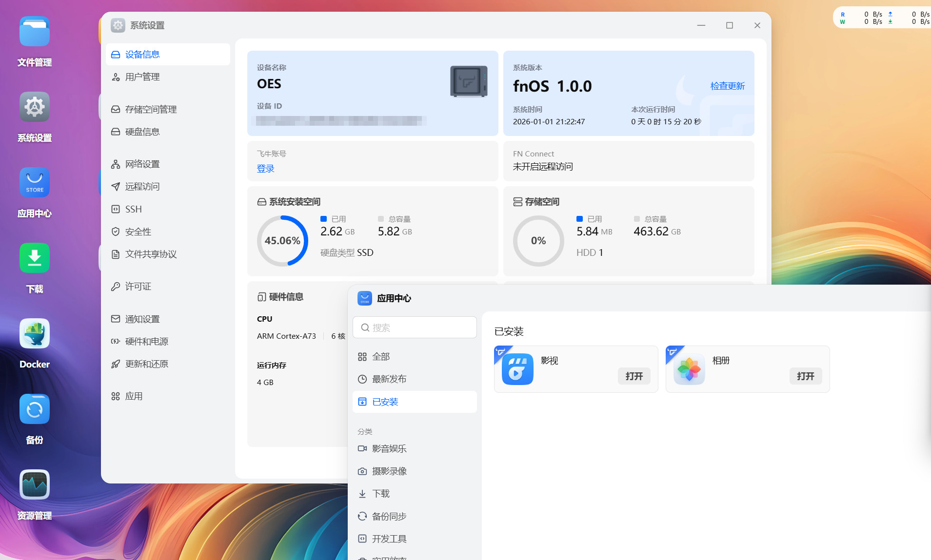The height and width of the screenshot is (560, 931).
Task: Filter by 影音娱乐 category
Action: click(389, 448)
